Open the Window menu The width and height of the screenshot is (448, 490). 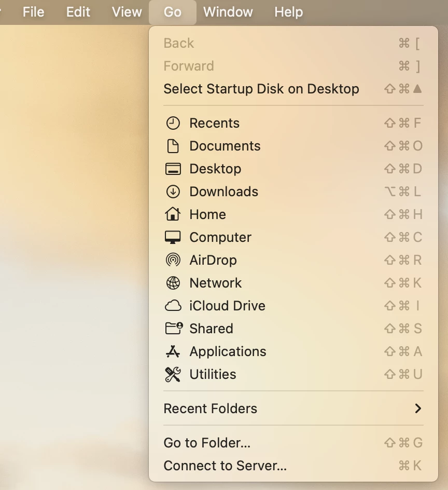[228, 12]
